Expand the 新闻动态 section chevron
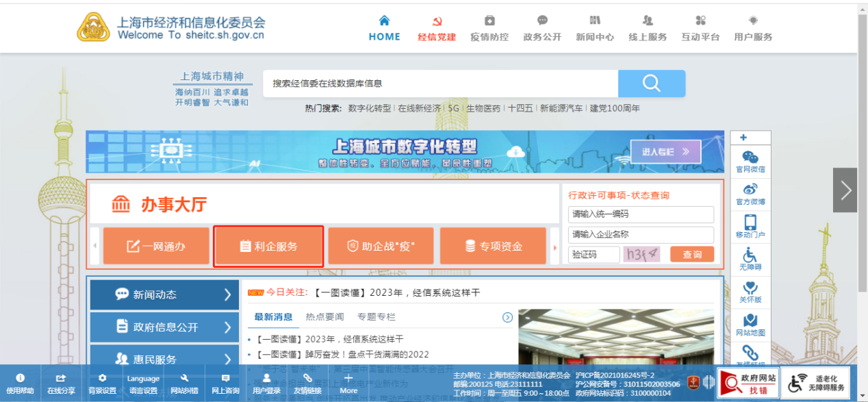 coord(228,294)
